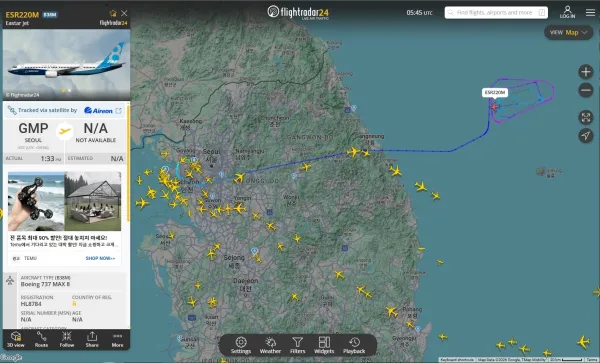Open the 3D view of flight
This screenshot has height=363, width=600.
[16, 339]
